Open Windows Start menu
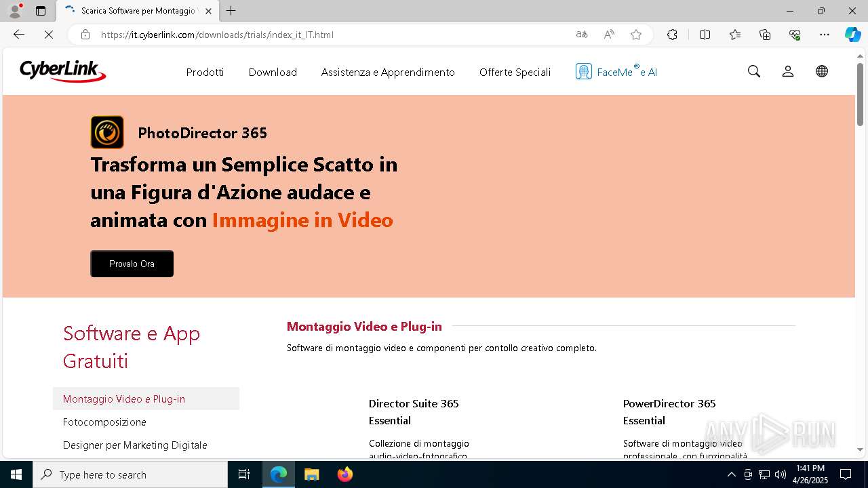 point(16,474)
